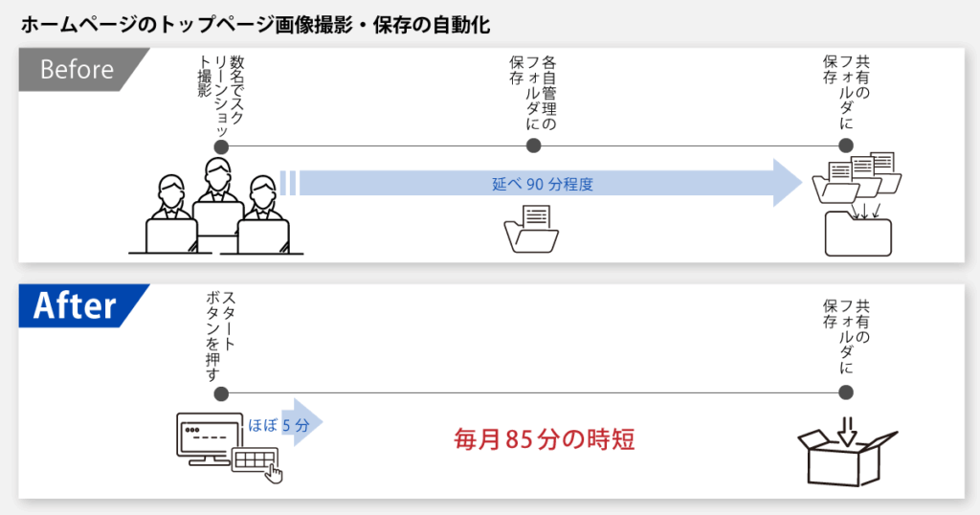This screenshot has height=515, width=980.
Task: Click the '数名でスクリーンショット撮影' label
Action: [220, 92]
